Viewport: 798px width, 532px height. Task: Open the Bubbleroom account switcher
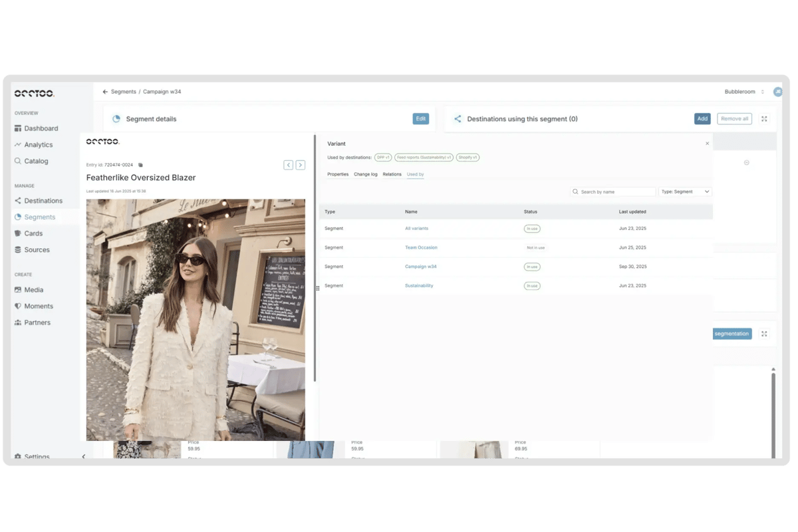(744, 92)
